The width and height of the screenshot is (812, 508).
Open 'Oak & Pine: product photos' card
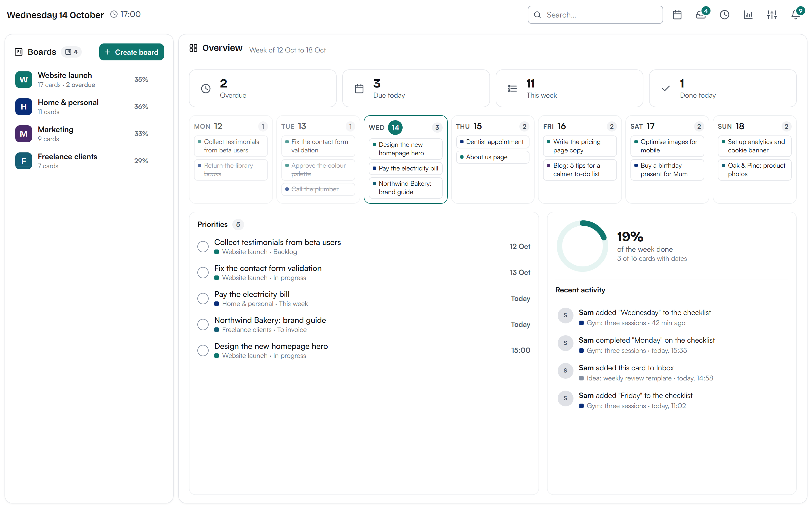(x=754, y=170)
